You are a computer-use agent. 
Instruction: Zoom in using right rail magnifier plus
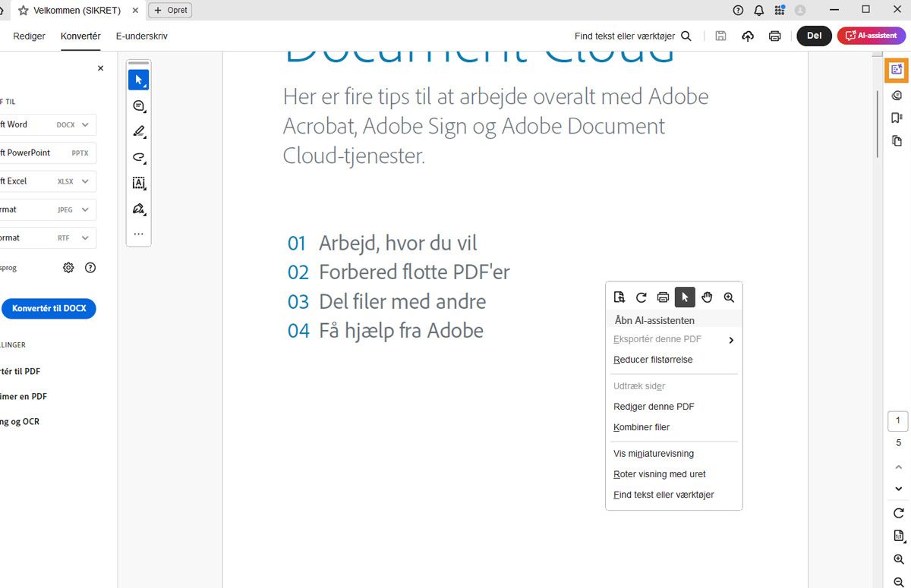coord(898,559)
